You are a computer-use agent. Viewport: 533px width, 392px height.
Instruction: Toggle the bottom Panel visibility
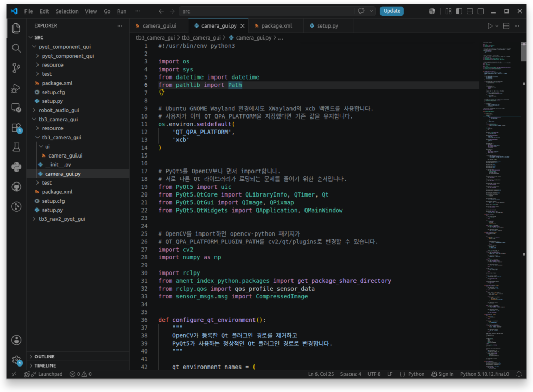pos(470,11)
